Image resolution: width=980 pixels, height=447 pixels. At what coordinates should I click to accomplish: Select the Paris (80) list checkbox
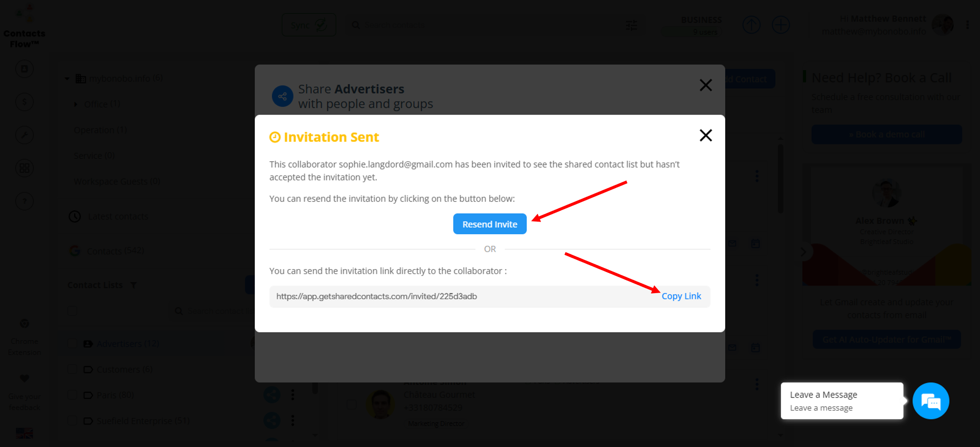(x=73, y=395)
